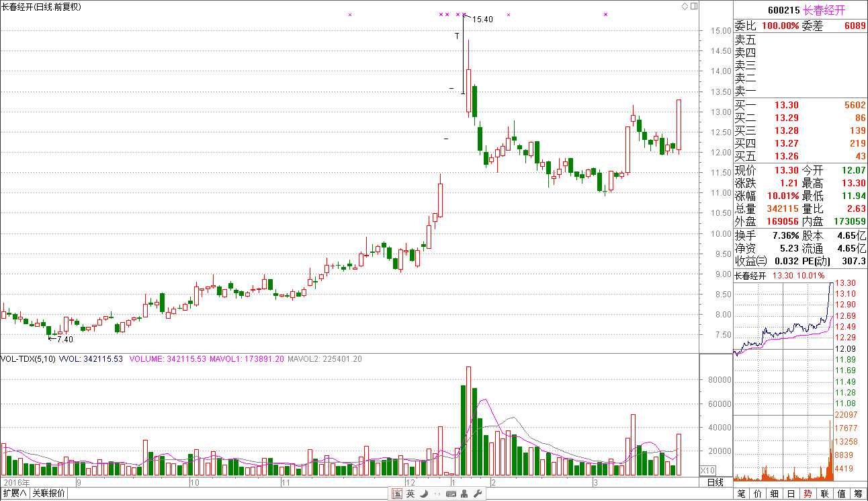The width and height of the screenshot is (868, 501).
Task: Click the 今开 value 12.07
Action: click(x=854, y=171)
